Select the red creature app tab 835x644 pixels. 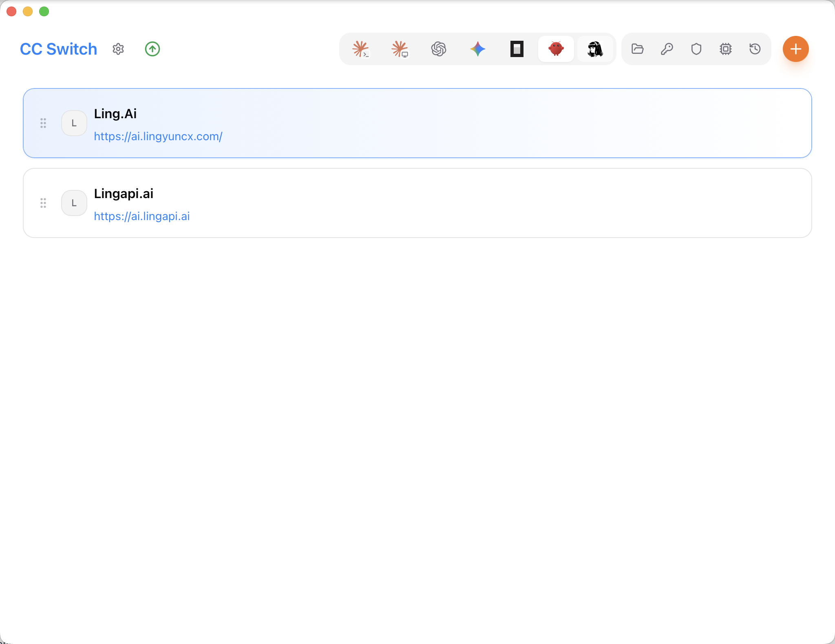(556, 49)
